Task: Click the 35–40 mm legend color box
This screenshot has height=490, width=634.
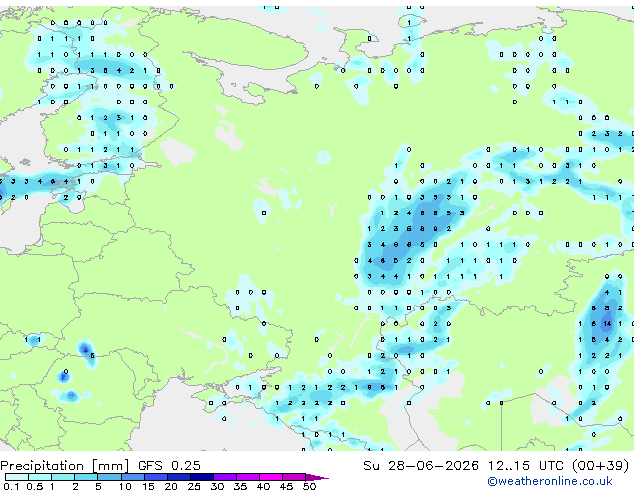Action: 248,477
